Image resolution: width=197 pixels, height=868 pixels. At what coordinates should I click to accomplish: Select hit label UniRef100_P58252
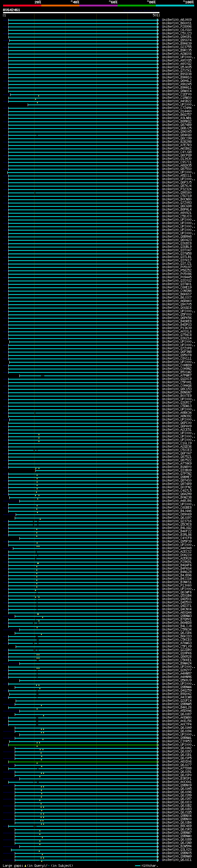point(177,270)
